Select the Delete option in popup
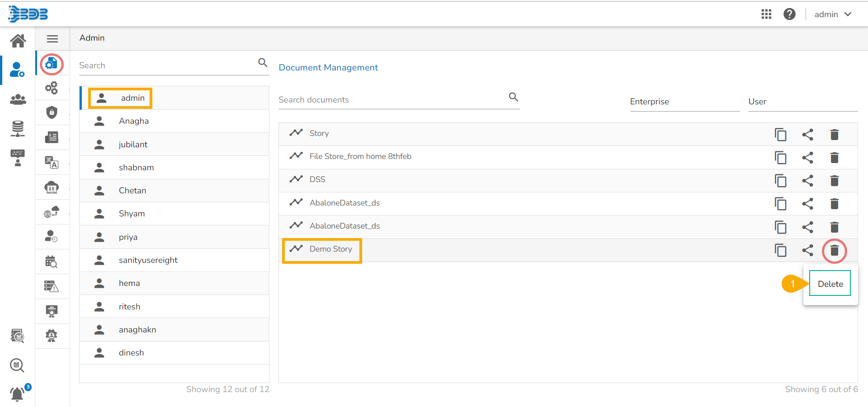 click(830, 284)
